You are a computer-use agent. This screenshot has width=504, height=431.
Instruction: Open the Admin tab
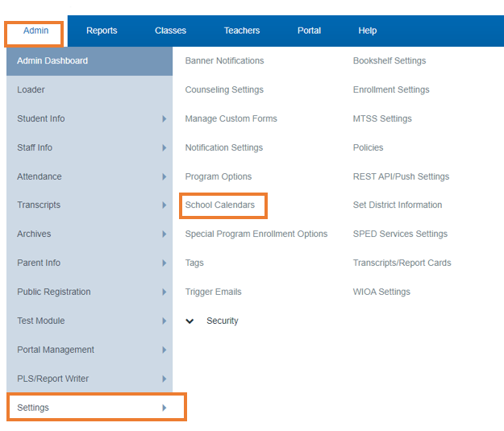coord(35,31)
